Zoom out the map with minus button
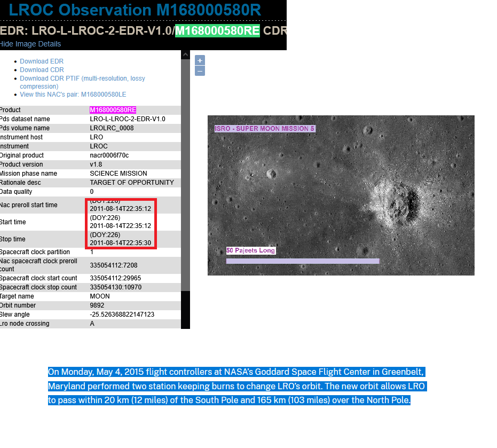This screenshot has width=497, height=448. pos(200,71)
